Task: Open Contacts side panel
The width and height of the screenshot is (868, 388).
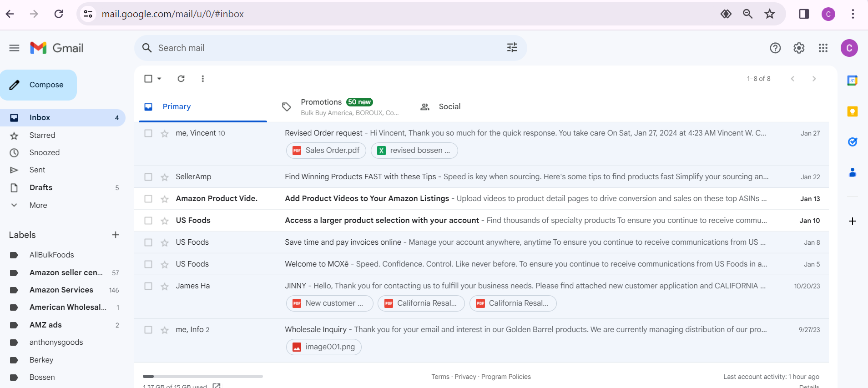Action: [853, 172]
